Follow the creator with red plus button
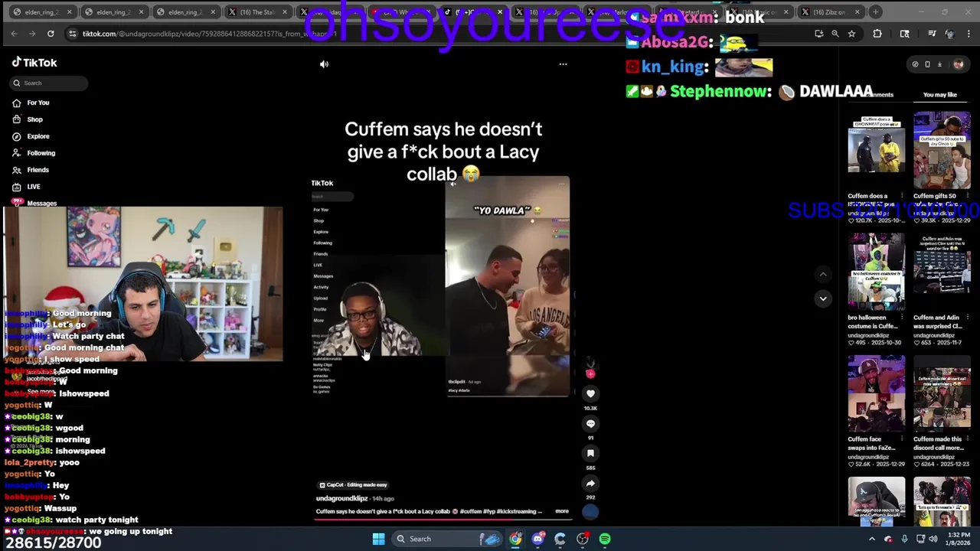Image resolution: width=980 pixels, height=551 pixels. point(590,373)
